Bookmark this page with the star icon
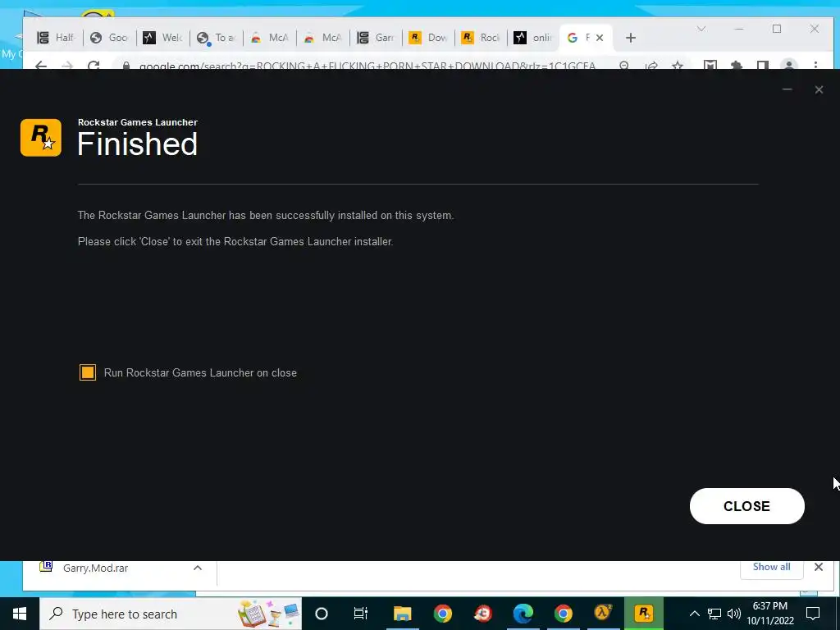Image resolution: width=840 pixels, height=630 pixels. pos(678,66)
